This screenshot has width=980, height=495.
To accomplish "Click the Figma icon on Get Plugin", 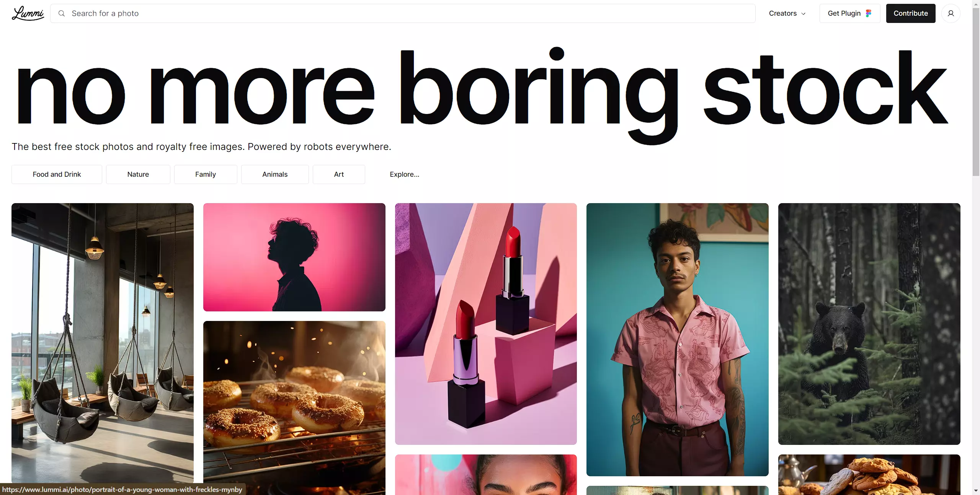I will [869, 13].
